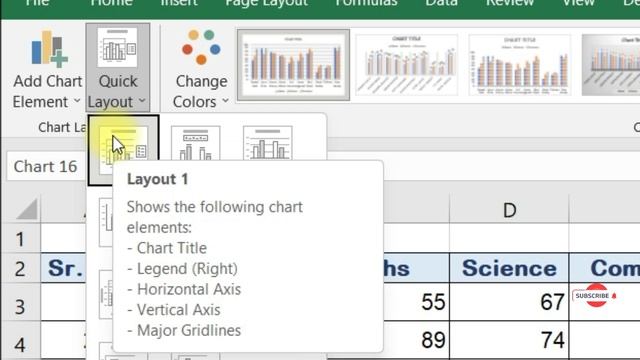Click the red Subscribe button overlay
This screenshot has height=360, width=640.
tap(595, 295)
